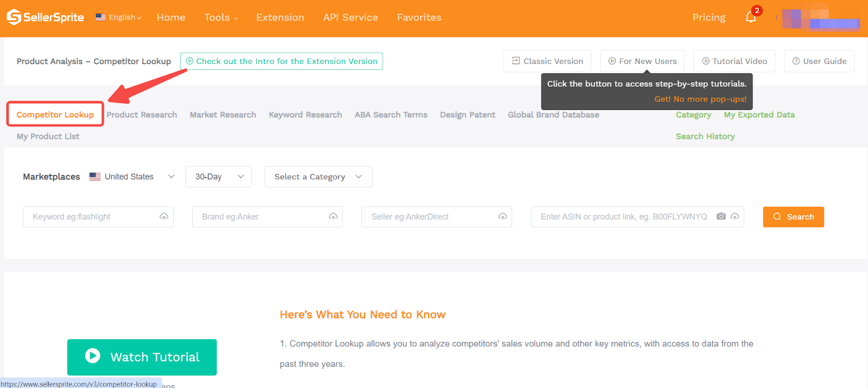Focus the Brand input field
This screenshot has width=868, height=388.
coord(267,217)
